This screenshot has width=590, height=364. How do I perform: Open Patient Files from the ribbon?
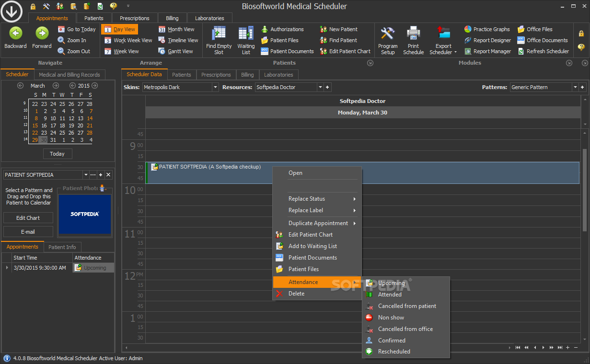279,40
